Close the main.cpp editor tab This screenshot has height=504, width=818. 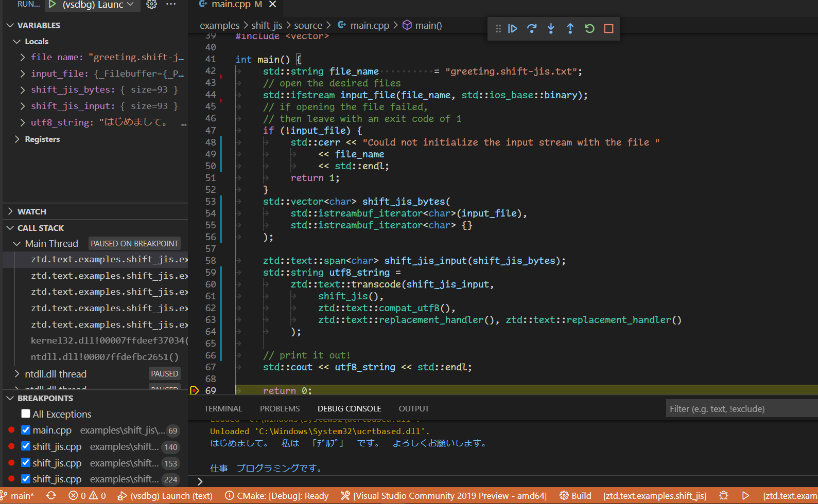pos(273,5)
